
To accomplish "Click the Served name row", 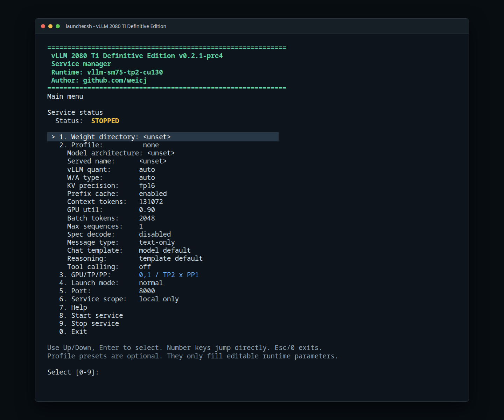I will coord(117,161).
